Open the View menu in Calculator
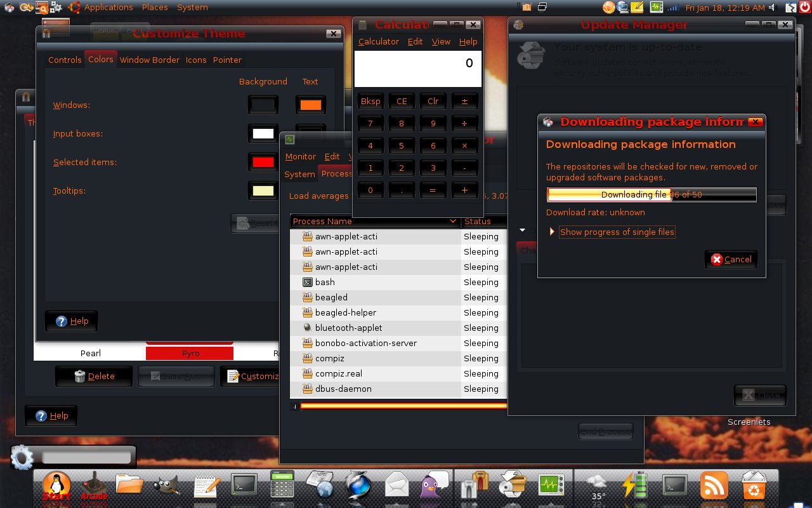The height and width of the screenshot is (508, 812). [x=441, y=41]
